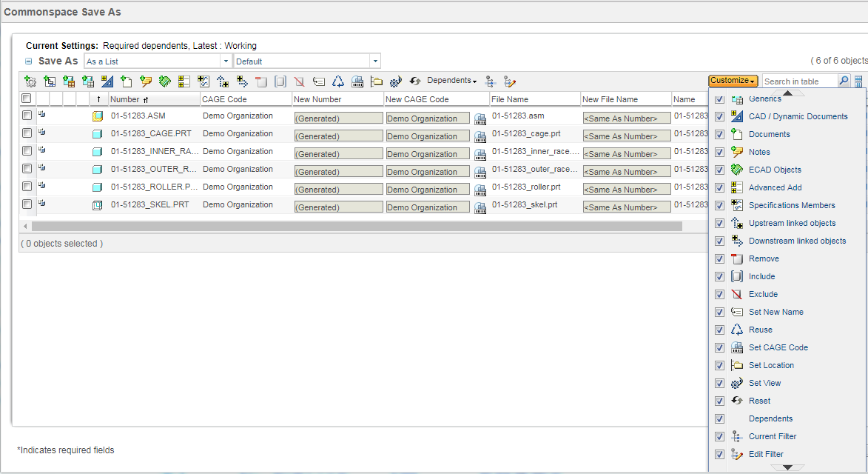Click the CAGE code picker icon in 01-51283_SKEL.PRT row
The width and height of the screenshot is (868, 474).
tap(480, 207)
